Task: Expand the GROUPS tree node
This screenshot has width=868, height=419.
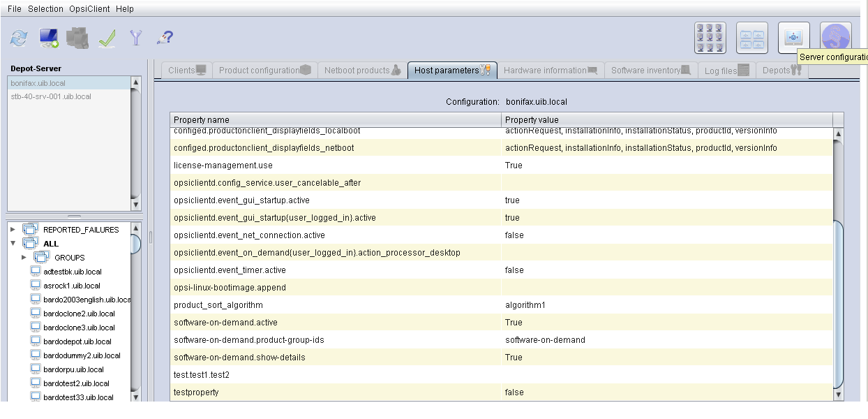Action: coord(24,257)
